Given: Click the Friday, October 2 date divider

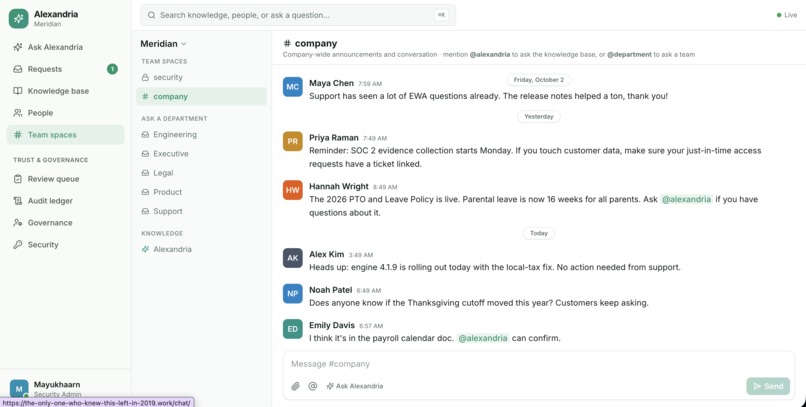Looking at the screenshot, I should pyautogui.click(x=539, y=80).
